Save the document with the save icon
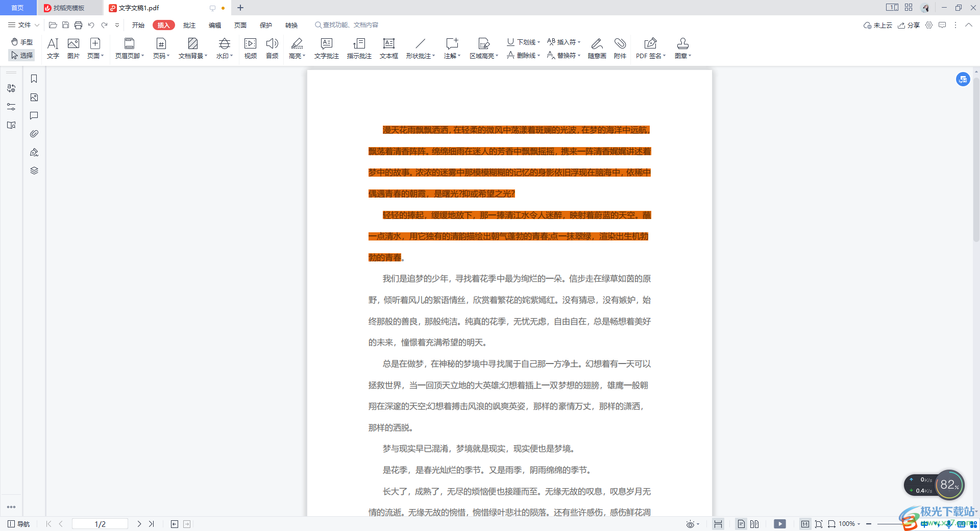Screen dimensions: 980x531 tap(65, 25)
